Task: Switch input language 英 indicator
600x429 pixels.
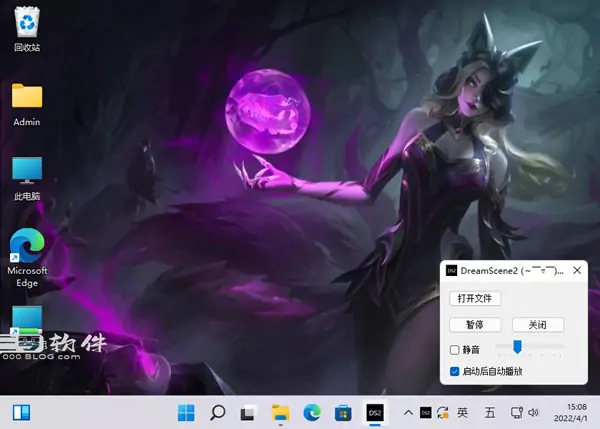Action: pos(462,413)
